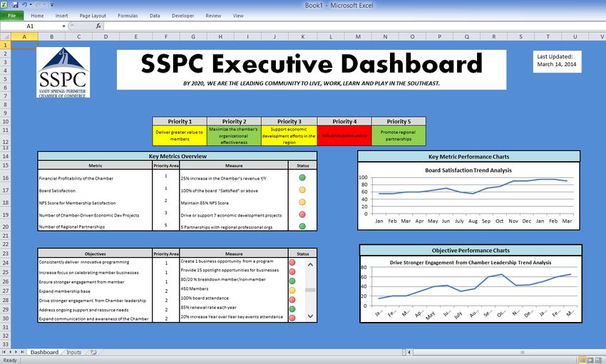Click the Name Box showing A1
The height and width of the screenshot is (364, 606).
pyautogui.click(x=30, y=26)
